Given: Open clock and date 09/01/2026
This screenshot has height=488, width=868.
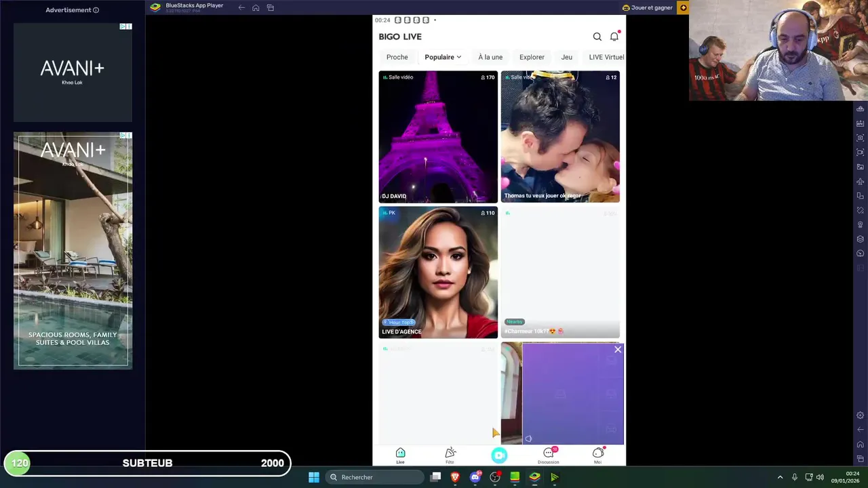Looking at the screenshot, I should 844,477.
